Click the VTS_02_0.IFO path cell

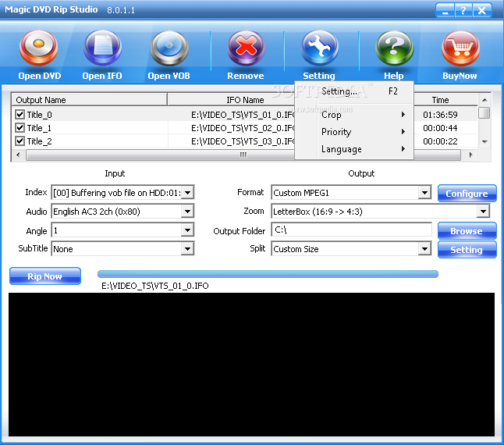[x=243, y=128]
